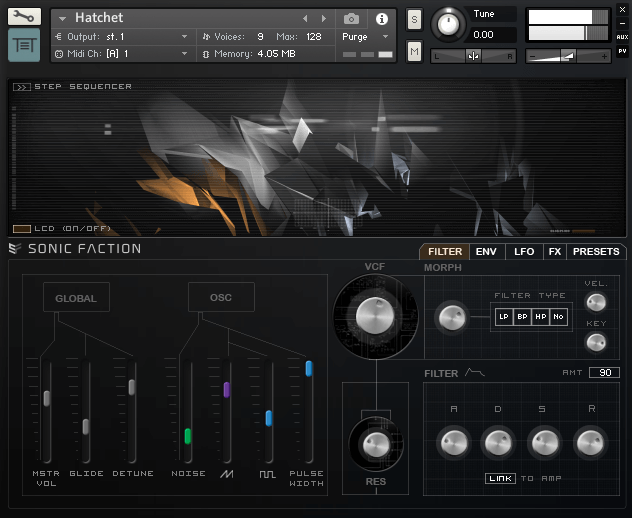Click the instrument volume slider in header
This screenshot has width=632, height=518.
(x=568, y=56)
